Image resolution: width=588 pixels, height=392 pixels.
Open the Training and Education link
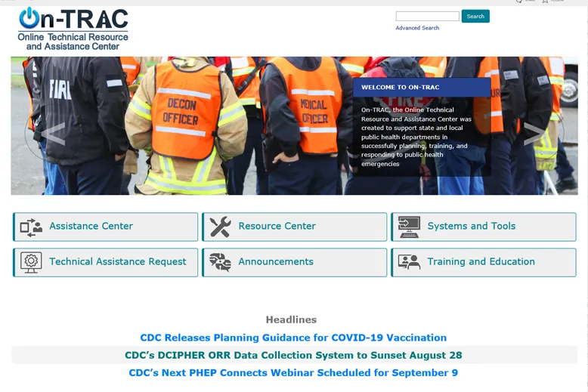(481, 261)
